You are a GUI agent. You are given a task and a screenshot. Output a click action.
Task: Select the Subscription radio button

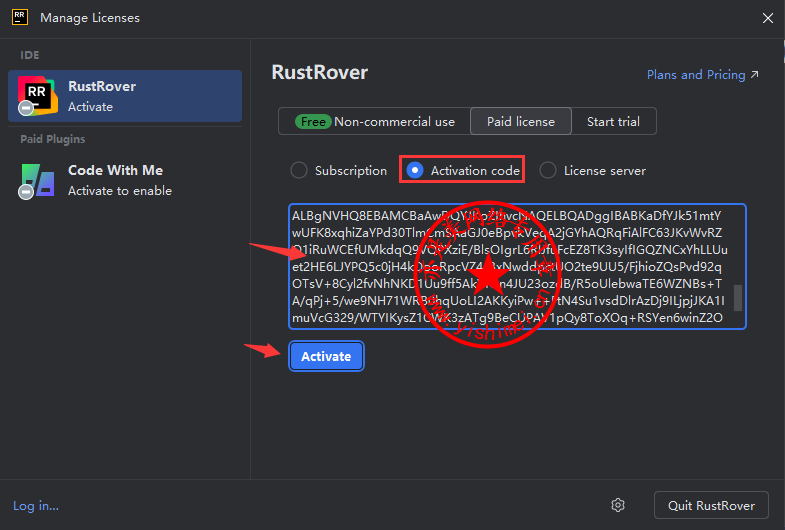point(299,170)
